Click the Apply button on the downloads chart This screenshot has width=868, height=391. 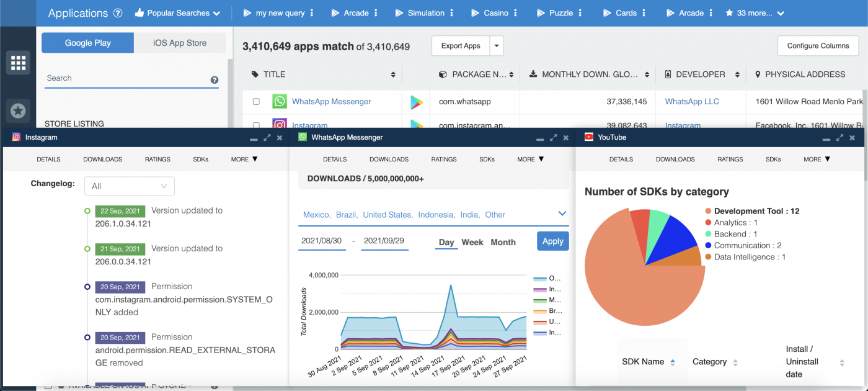pyautogui.click(x=552, y=241)
